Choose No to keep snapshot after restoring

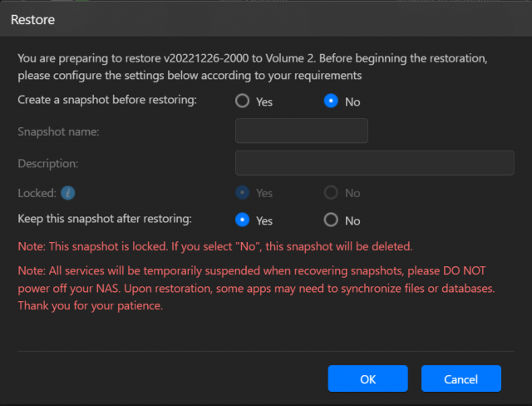331,220
